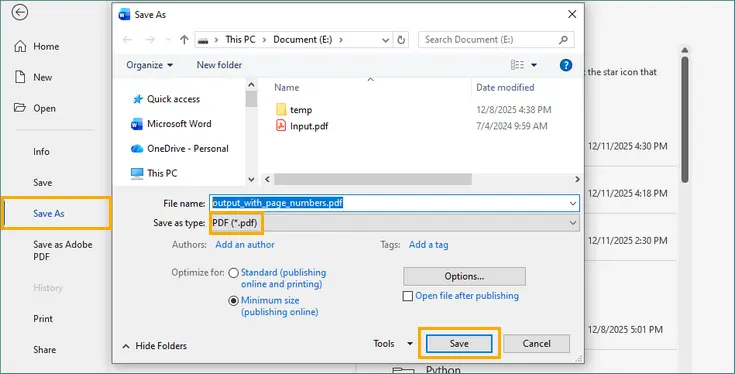This screenshot has height=374, width=735.
Task: Click the file list horizontal scrollbar
Action: pos(373,180)
